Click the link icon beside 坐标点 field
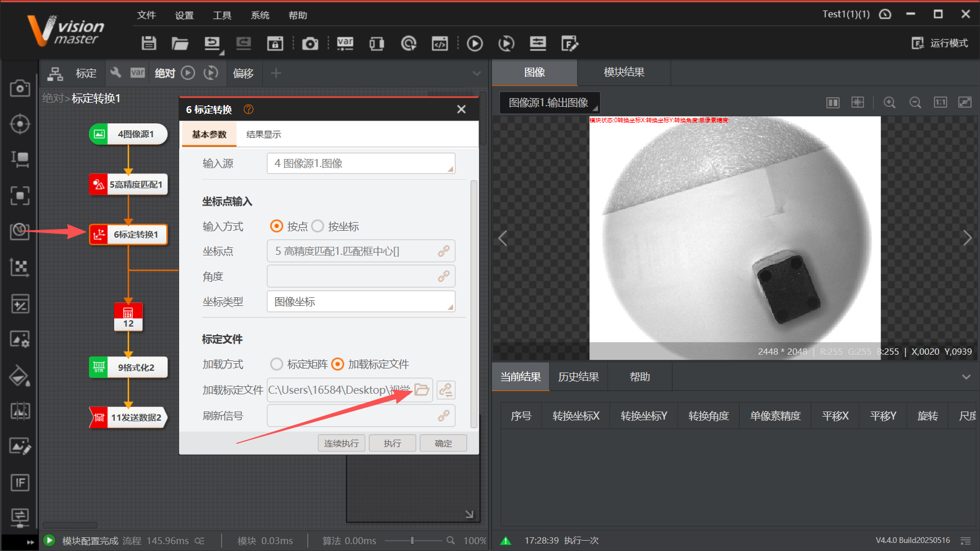 [x=444, y=251]
